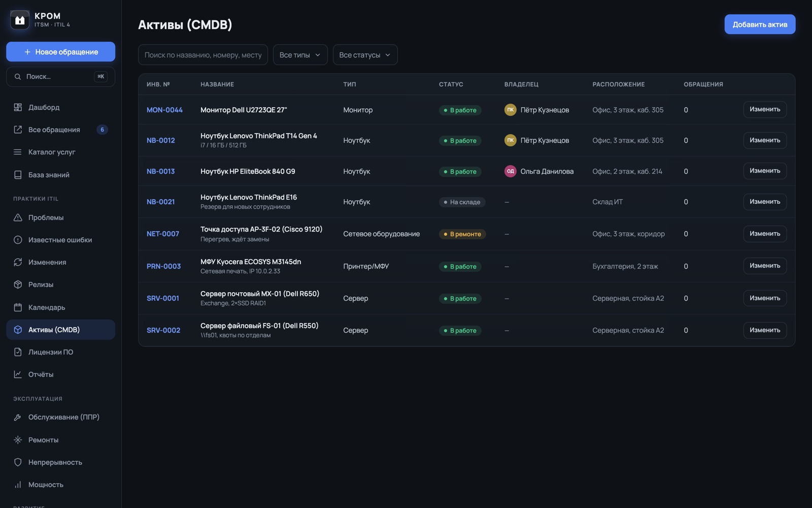Open asset link NET-0007
Screen dimensions: 812x508
tap(163, 234)
